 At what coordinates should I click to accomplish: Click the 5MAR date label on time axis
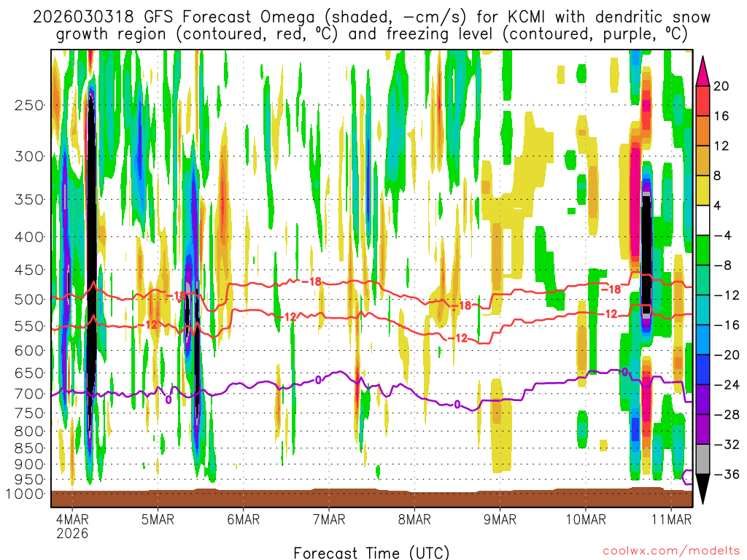158,519
